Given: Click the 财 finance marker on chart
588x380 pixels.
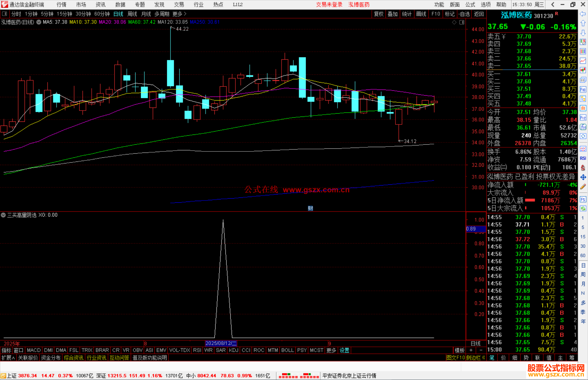Looking at the screenshot, I should pos(310,208).
